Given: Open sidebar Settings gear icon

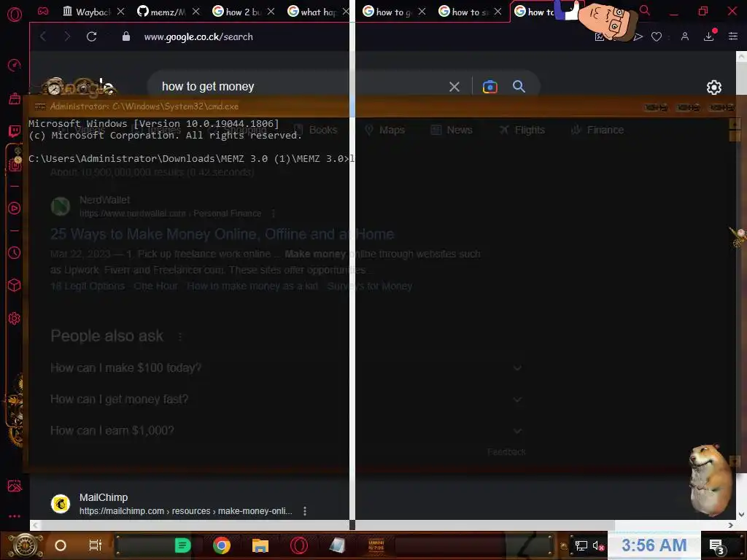Looking at the screenshot, I should point(15,319).
